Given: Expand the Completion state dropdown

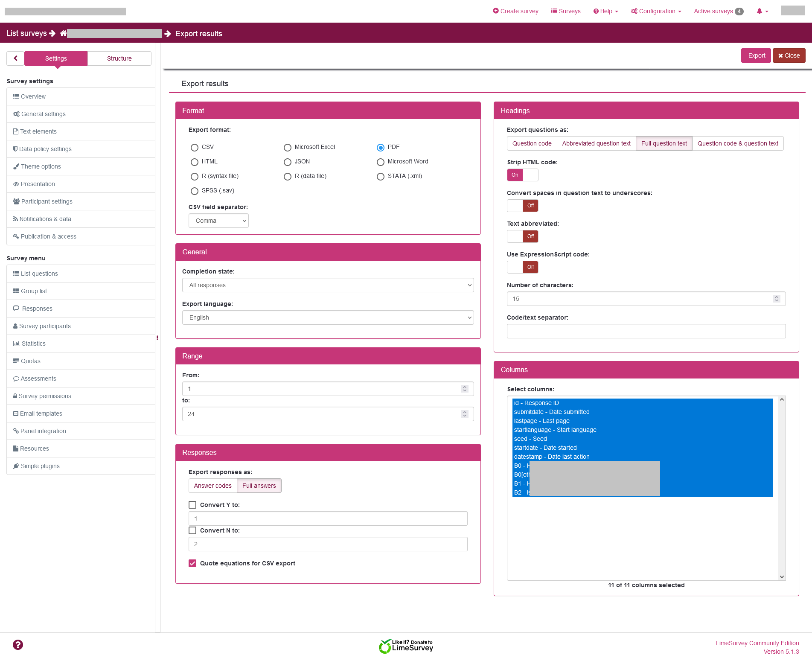Looking at the screenshot, I should (x=328, y=285).
